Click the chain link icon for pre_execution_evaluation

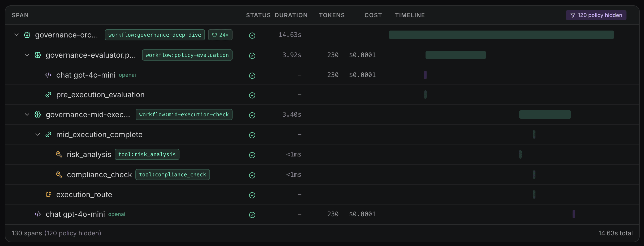click(x=48, y=95)
